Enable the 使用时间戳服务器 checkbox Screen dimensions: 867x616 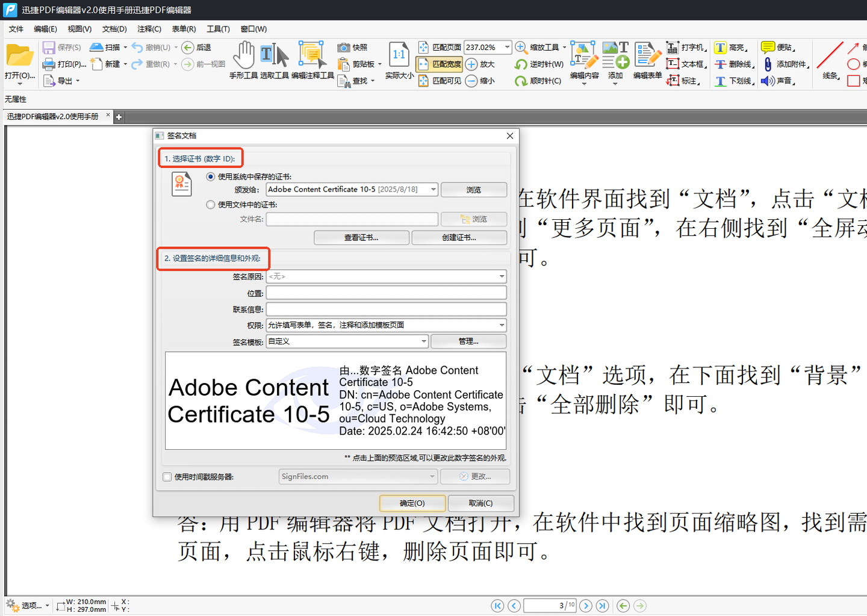[x=167, y=477]
